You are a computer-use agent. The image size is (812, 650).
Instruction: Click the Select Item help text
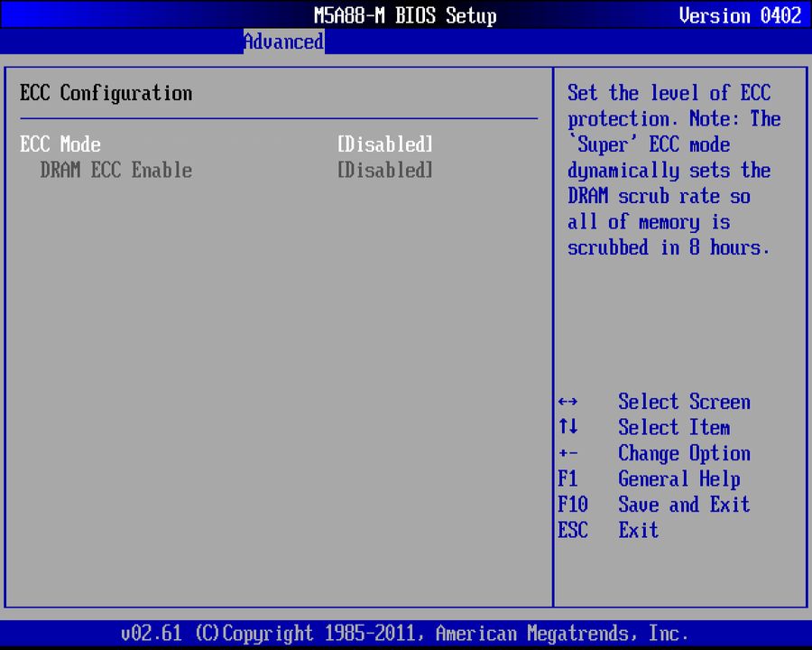674,427
